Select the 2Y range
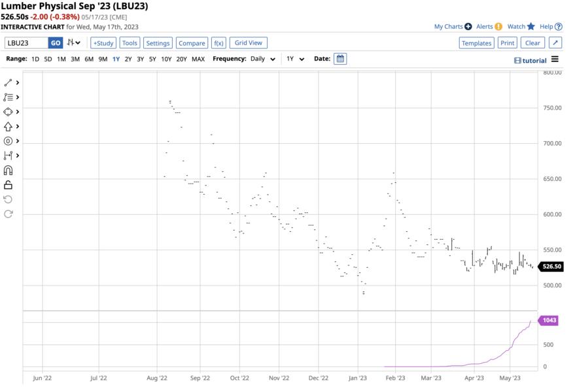 128,59
